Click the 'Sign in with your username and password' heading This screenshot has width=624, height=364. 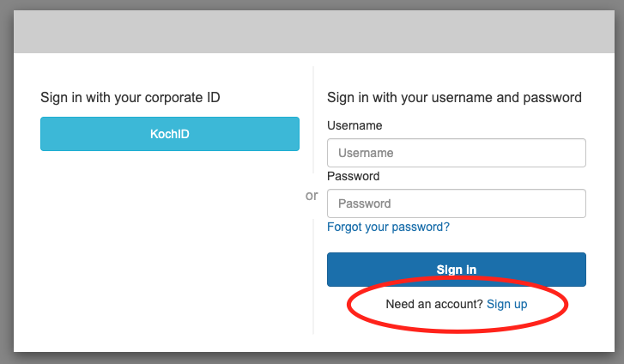coord(455,98)
